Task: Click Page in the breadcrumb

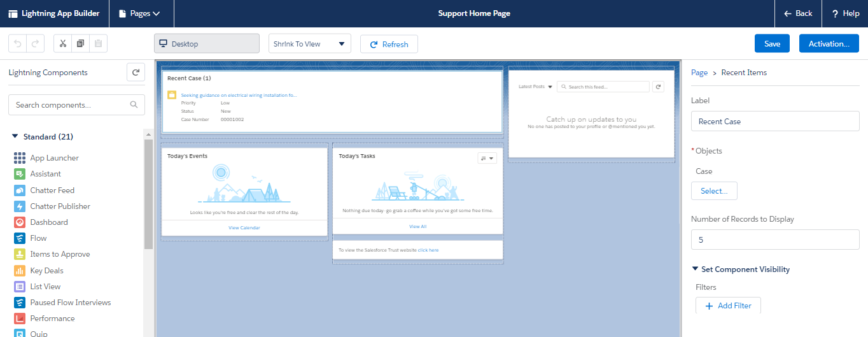Action: point(699,73)
